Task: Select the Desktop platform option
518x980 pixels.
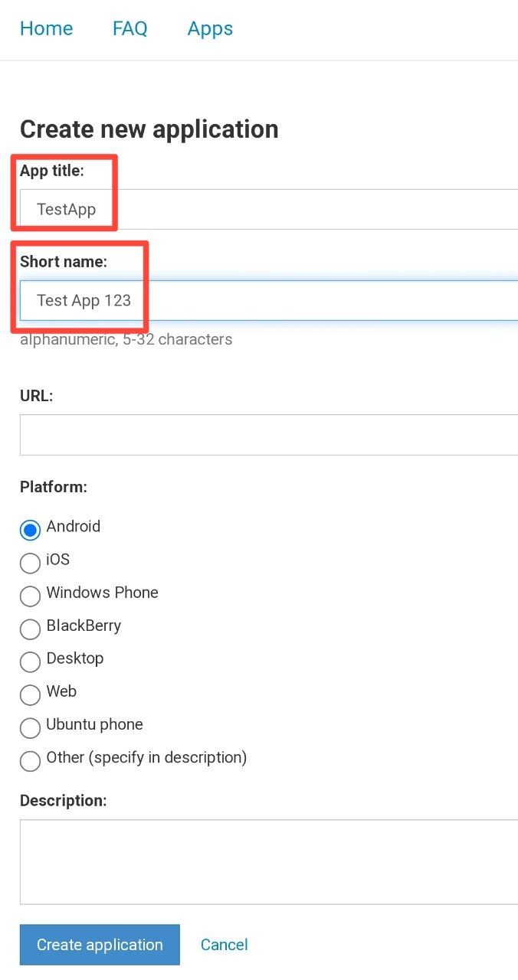Action: coord(30,661)
